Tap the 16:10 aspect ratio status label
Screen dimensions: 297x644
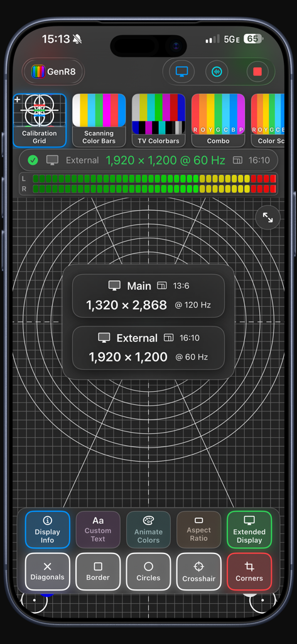259,160
